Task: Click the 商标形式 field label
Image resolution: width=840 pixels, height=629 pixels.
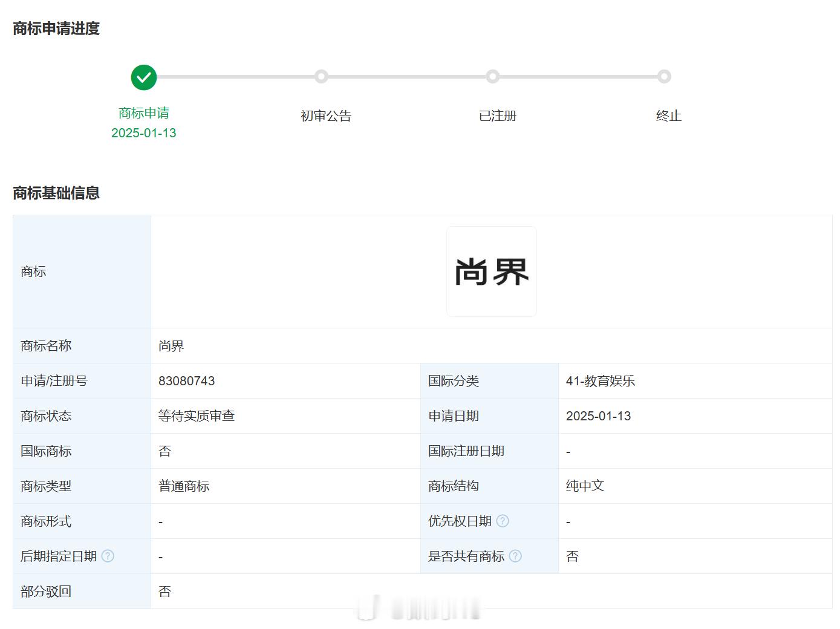Action: tap(46, 521)
